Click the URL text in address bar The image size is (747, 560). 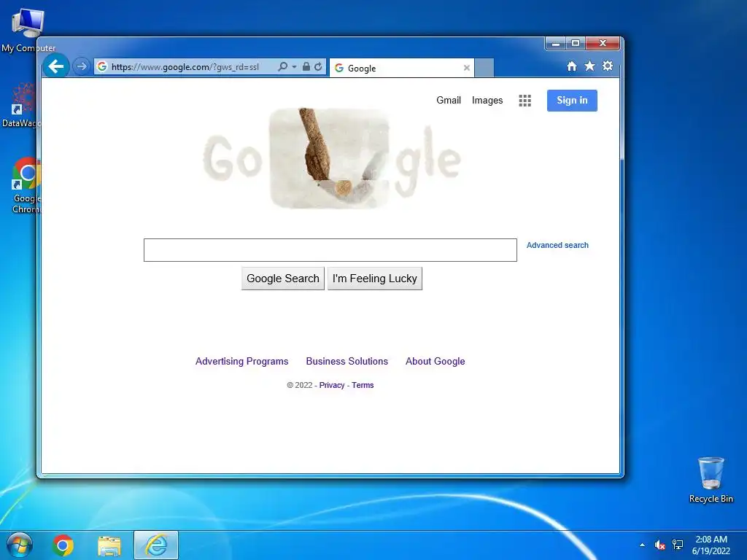(185, 67)
